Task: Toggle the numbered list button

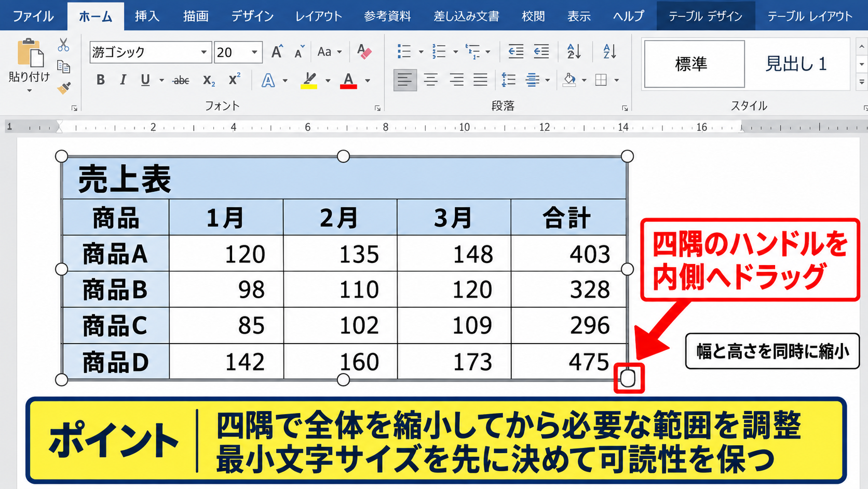Action: 439,51
